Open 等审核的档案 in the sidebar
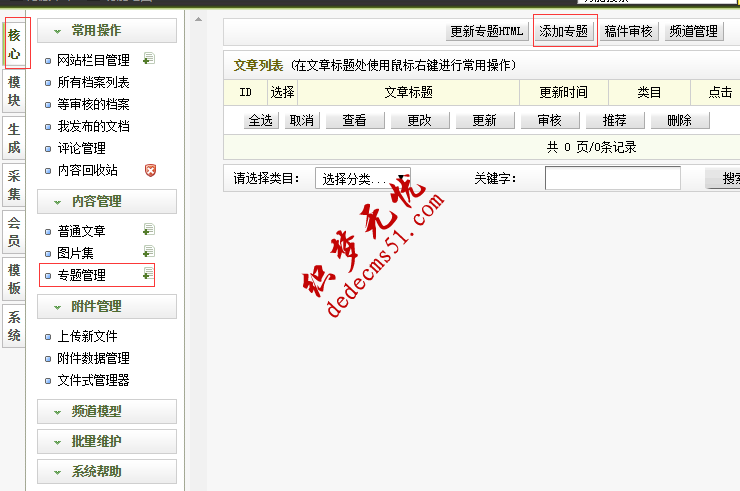The image size is (740, 491). pyautogui.click(x=93, y=104)
